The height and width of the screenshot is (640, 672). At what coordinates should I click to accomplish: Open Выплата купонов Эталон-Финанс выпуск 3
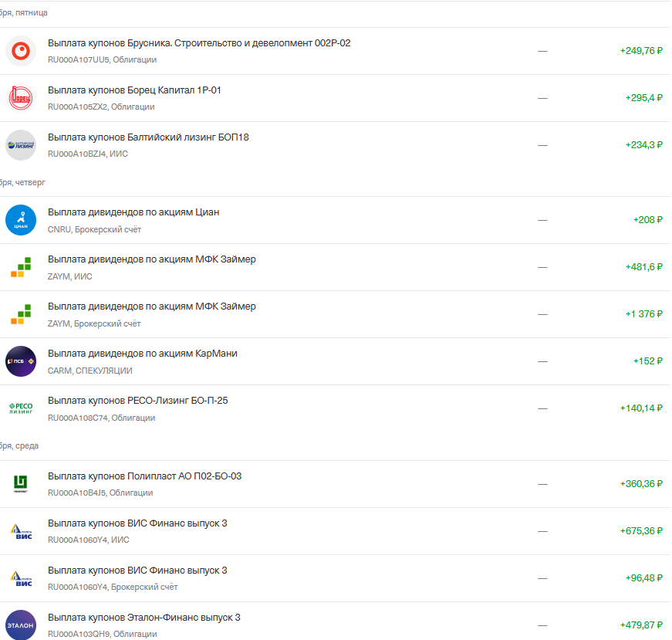pyautogui.click(x=144, y=618)
